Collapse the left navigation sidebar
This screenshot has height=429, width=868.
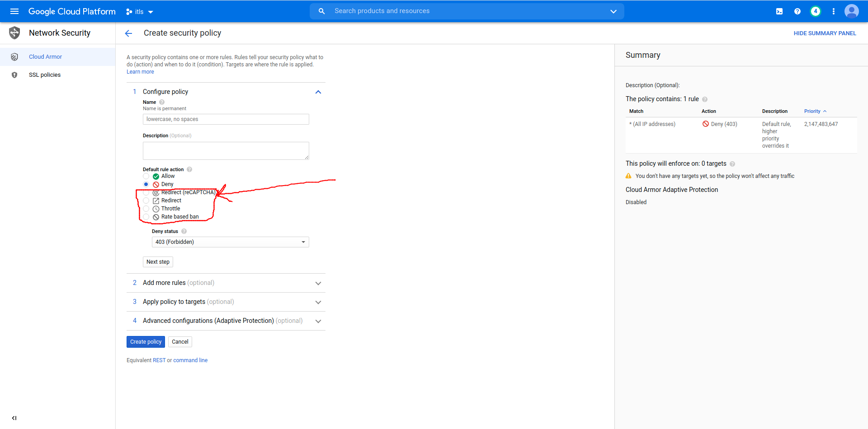coord(14,418)
